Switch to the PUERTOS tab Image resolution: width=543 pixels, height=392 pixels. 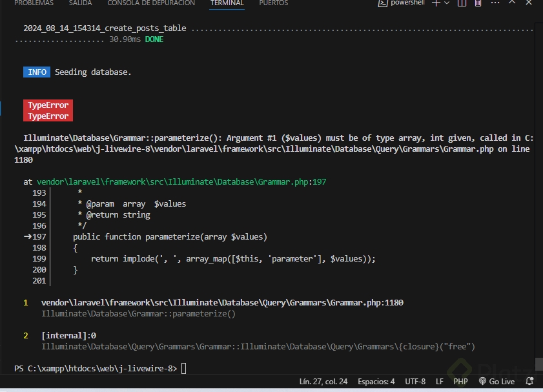pos(274,3)
